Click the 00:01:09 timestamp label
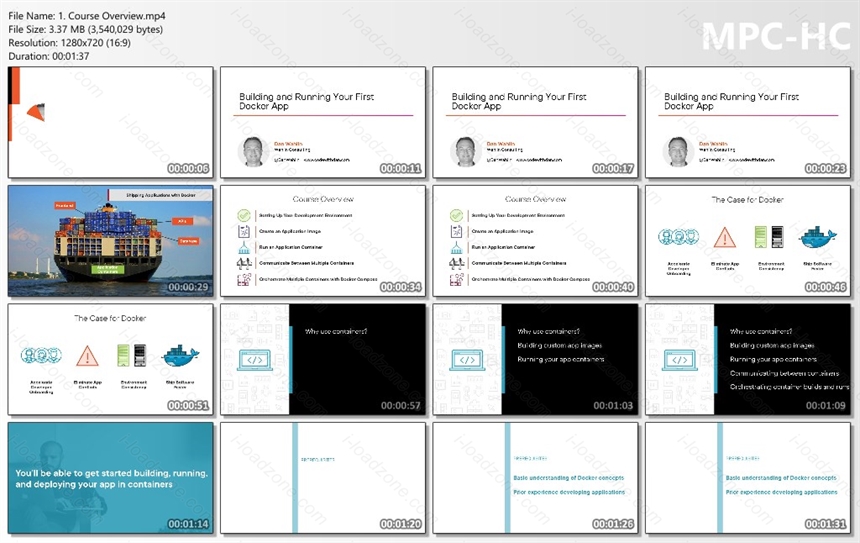The height and width of the screenshot is (543, 860). point(825,405)
